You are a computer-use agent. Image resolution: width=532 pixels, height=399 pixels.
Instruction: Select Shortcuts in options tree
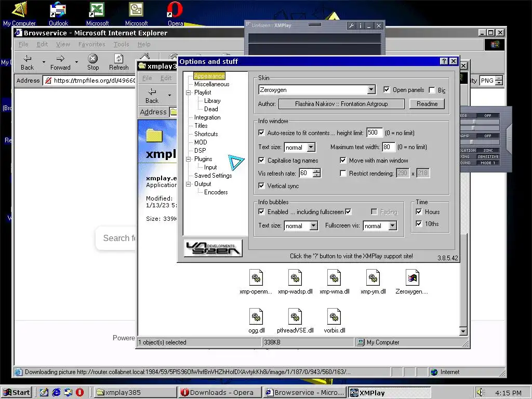pyautogui.click(x=206, y=134)
